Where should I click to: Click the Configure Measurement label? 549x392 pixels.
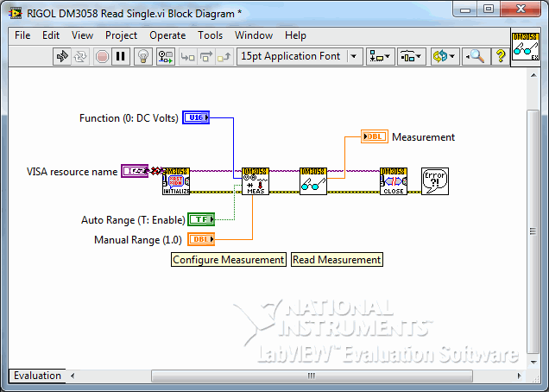pyautogui.click(x=229, y=260)
